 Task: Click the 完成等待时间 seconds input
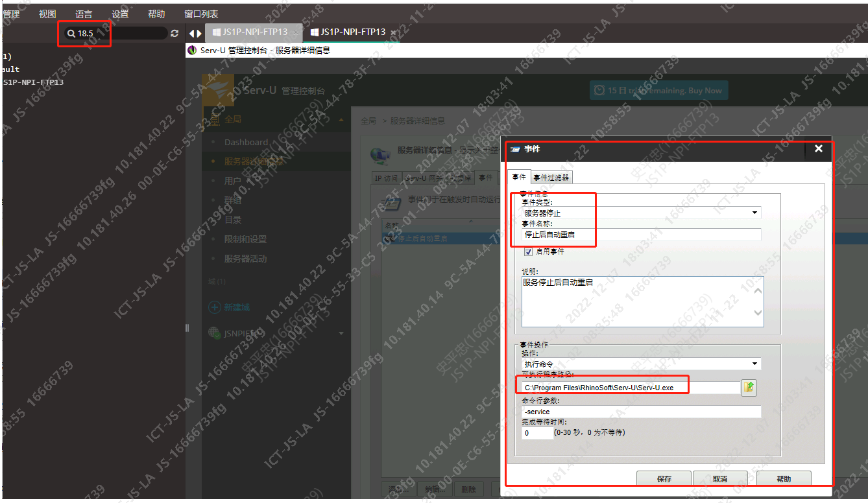click(538, 432)
